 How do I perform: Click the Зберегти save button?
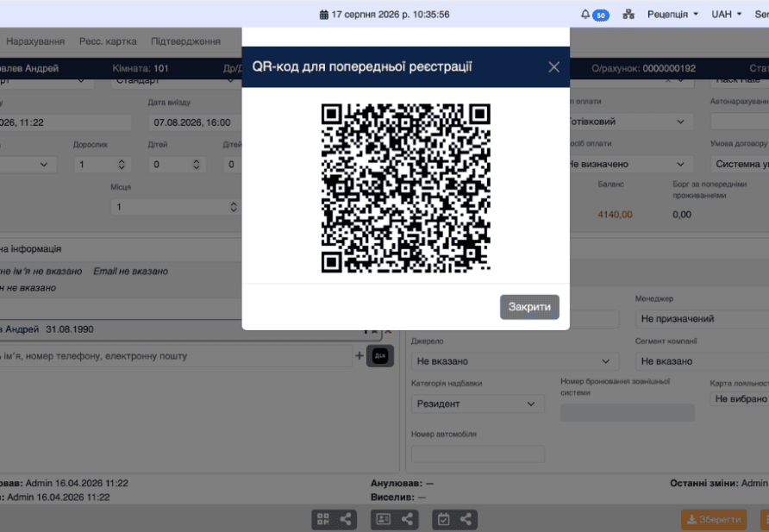[714, 520]
